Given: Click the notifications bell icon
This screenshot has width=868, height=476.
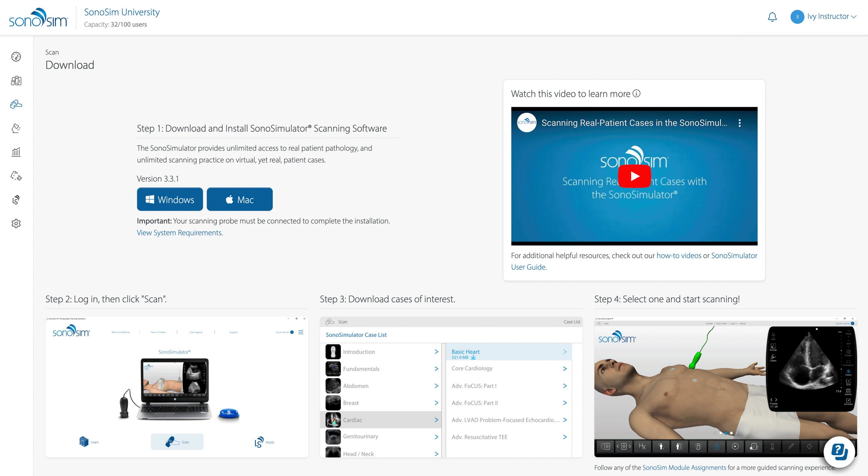Looking at the screenshot, I should [772, 17].
